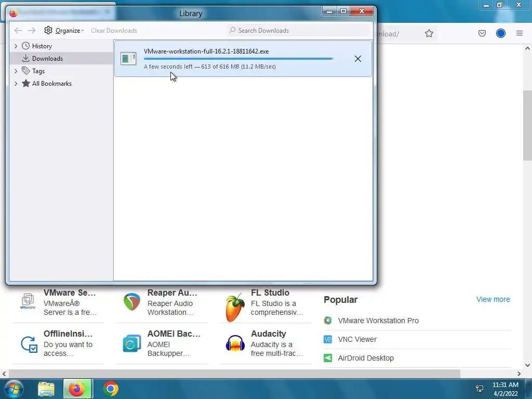Click the VMware installer file icon
This screenshot has height=399, width=532.
pos(128,59)
